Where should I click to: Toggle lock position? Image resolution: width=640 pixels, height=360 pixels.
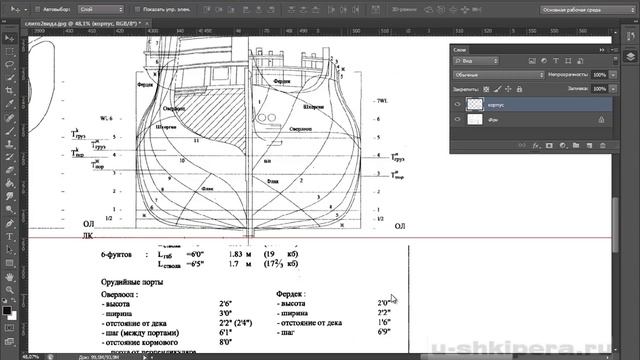508,89
